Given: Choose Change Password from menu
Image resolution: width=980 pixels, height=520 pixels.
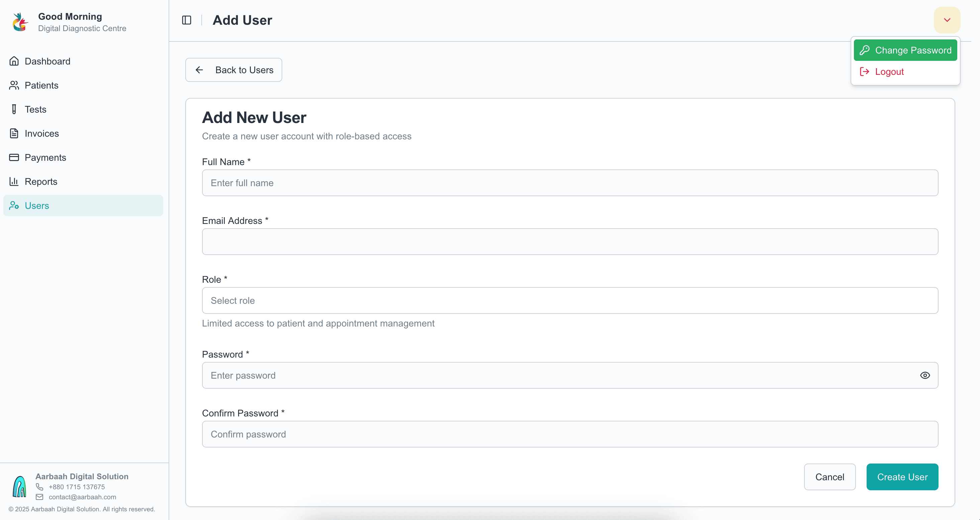Looking at the screenshot, I should [905, 50].
